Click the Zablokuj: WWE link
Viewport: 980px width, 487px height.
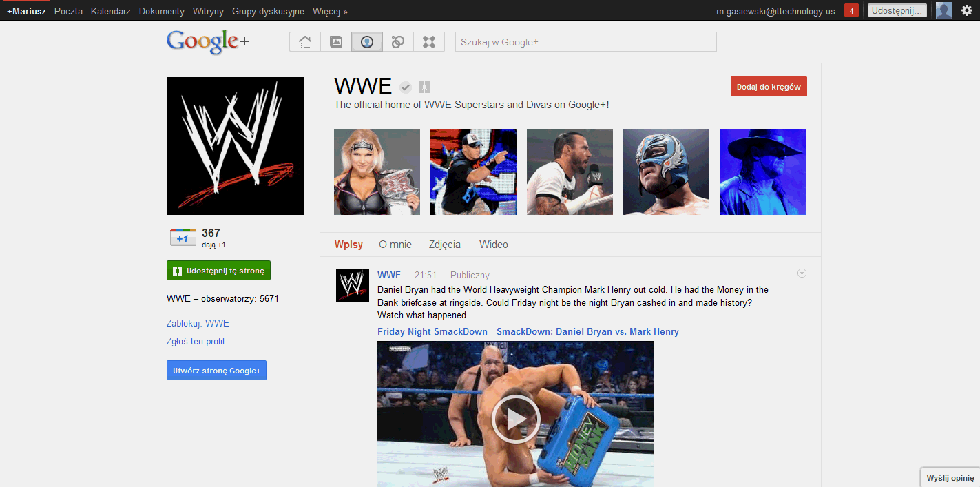pyautogui.click(x=198, y=323)
